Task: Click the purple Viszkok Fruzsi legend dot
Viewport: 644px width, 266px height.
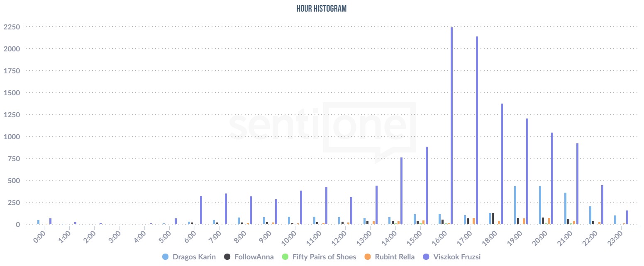Action: pos(426,257)
